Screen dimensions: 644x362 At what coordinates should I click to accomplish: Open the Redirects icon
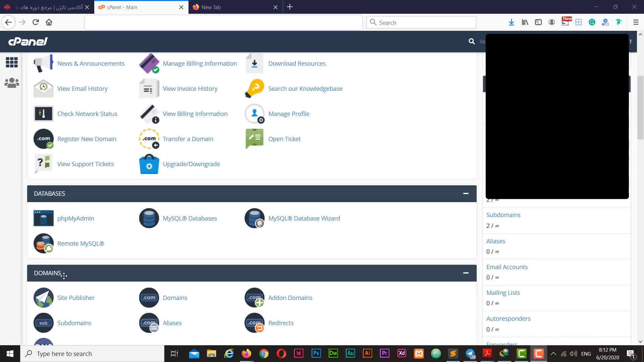tap(254, 323)
